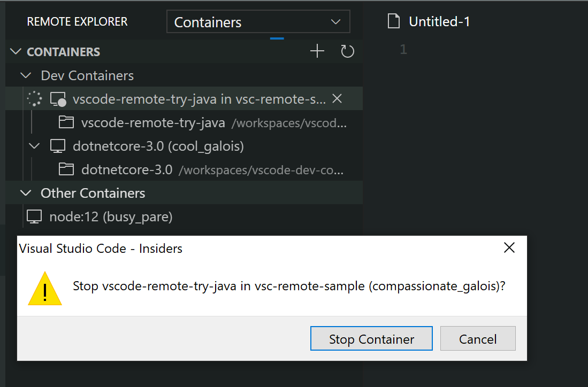Collapse the Other Containers group
Image resolution: width=588 pixels, height=387 pixels.
click(25, 193)
